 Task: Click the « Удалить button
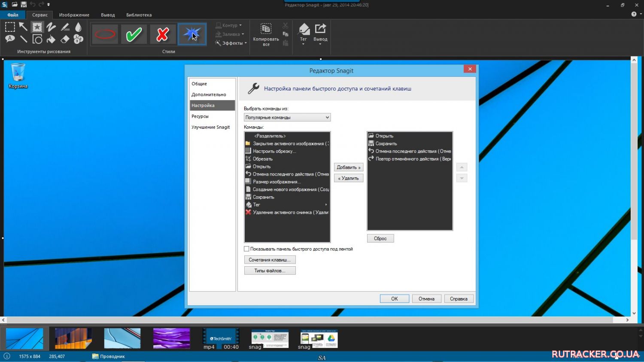349,178
